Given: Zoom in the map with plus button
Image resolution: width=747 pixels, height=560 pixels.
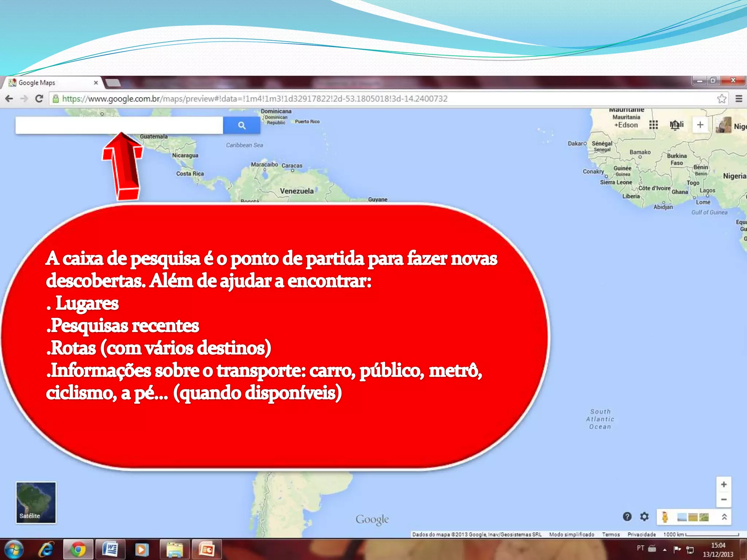Looking at the screenshot, I should [x=724, y=485].
